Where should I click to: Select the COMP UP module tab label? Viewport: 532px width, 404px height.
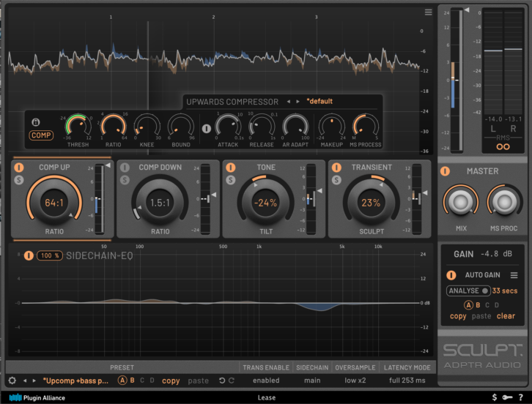(x=54, y=168)
